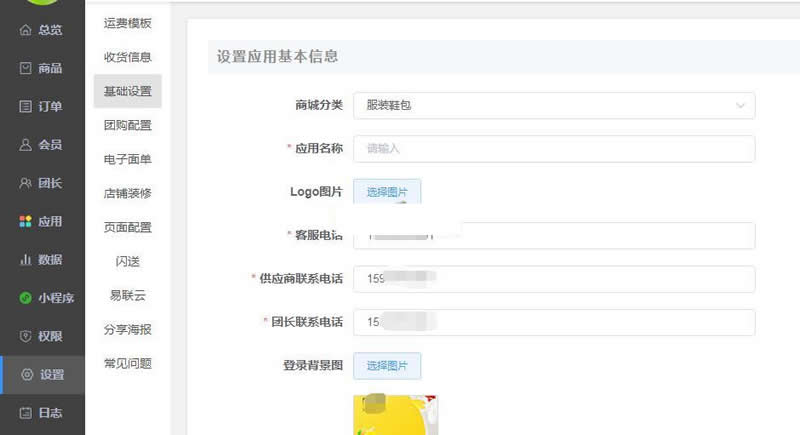Viewport: 800px width, 435px height.
Task: Click the 数据 bar chart icon
Action: coord(26,260)
